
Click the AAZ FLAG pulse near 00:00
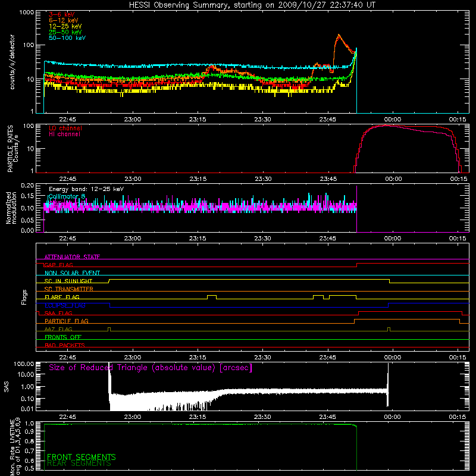pyautogui.click(x=389, y=329)
